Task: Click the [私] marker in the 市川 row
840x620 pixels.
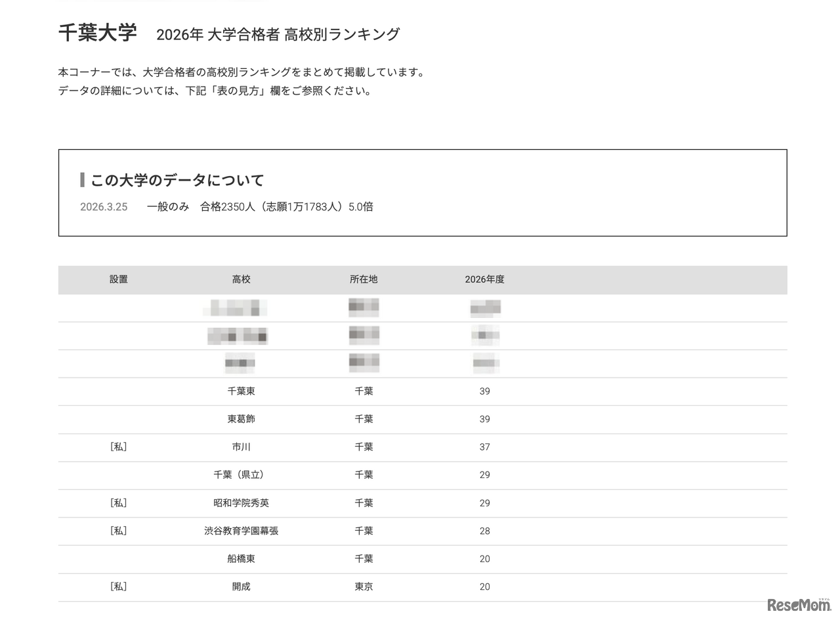Action: (119, 447)
